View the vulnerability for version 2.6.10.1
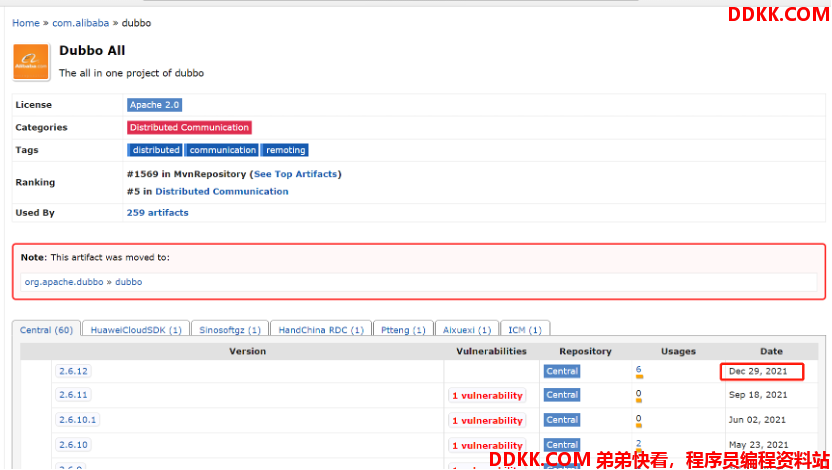832x470 pixels. (487, 421)
